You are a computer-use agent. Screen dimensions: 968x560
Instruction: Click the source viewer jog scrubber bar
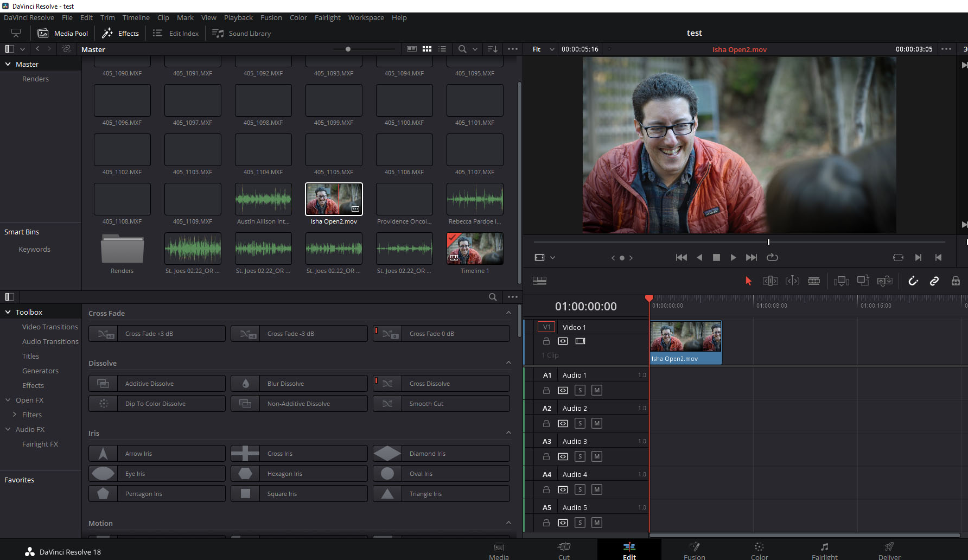(x=739, y=242)
